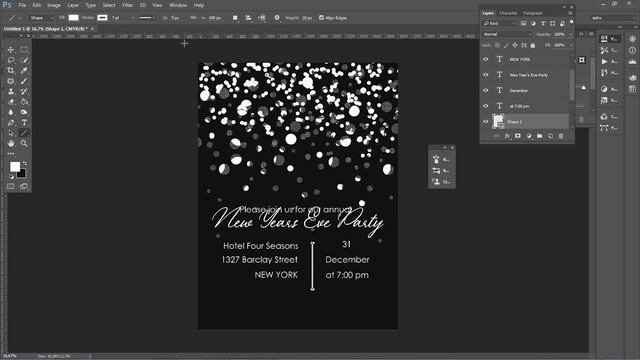640x360 pixels.
Task: Swap foreground and background colors
Action: tap(24, 163)
